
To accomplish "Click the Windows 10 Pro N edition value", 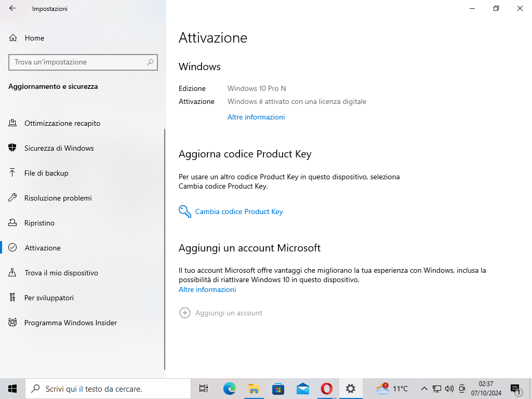I will pyautogui.click(x=257, y=88).
